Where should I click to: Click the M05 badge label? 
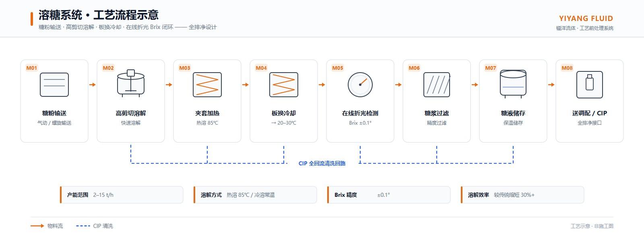coord(338,68)
